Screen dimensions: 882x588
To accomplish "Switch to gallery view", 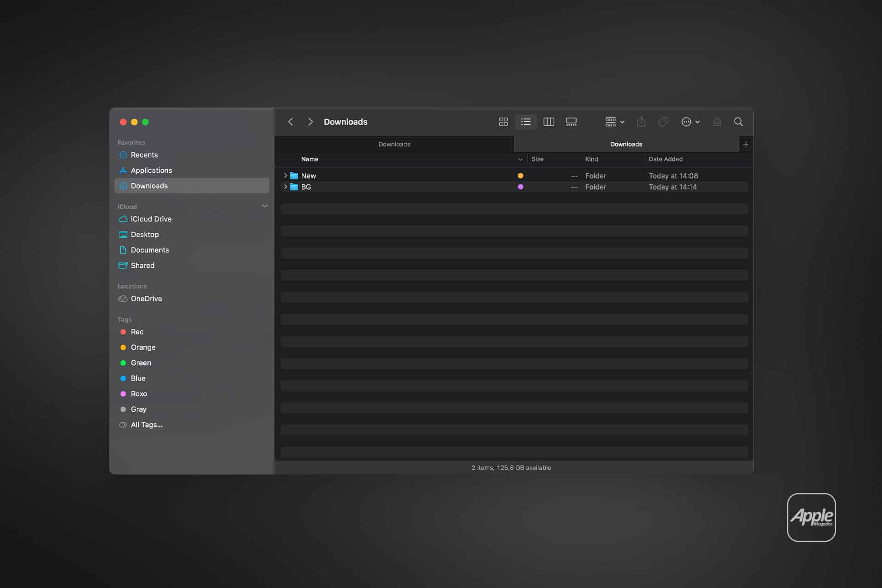I will [x=571, y=122].
